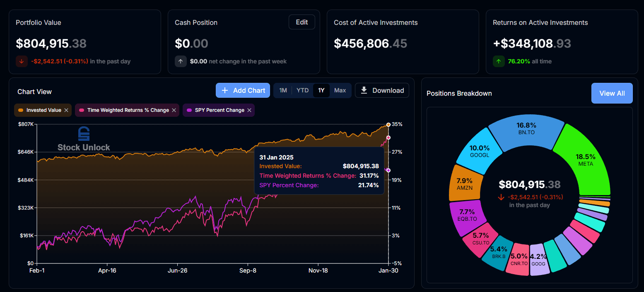Image resolution: width=644 pixels, height=292 pixels.
Task: Switch chart range to 1M
Action: (x=283, y=90)
